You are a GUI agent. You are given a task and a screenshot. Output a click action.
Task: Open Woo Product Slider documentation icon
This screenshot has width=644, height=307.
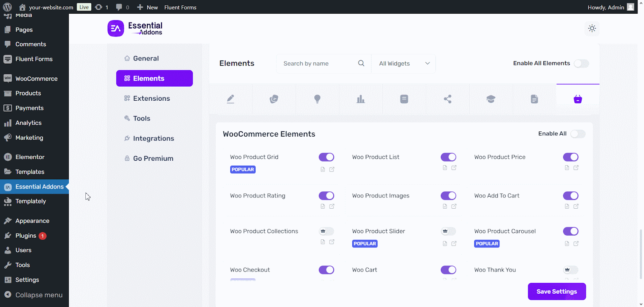click(445, 243)
